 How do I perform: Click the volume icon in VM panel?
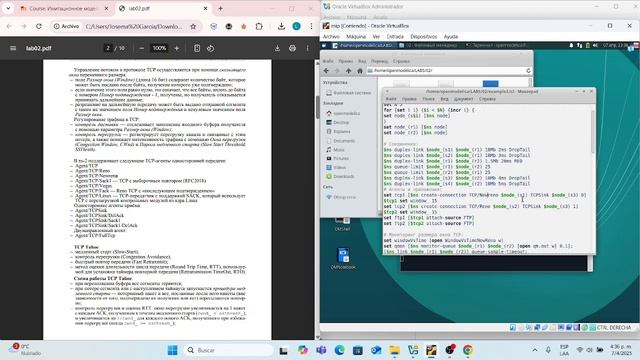pyautogui.click(x=595, y=45)
